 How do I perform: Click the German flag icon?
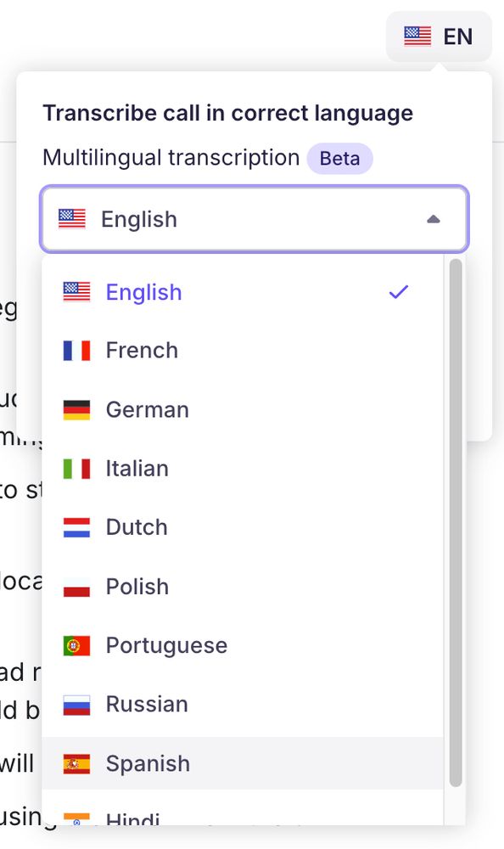[76, 410]
